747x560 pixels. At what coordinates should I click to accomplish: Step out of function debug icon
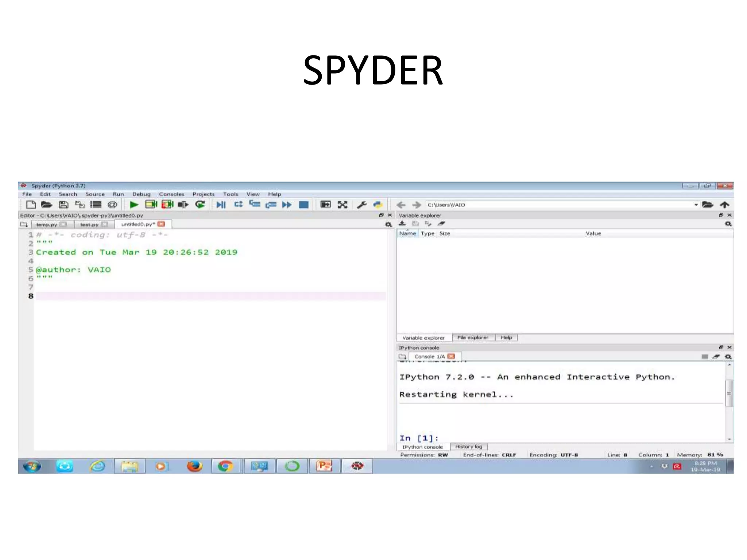271,205
